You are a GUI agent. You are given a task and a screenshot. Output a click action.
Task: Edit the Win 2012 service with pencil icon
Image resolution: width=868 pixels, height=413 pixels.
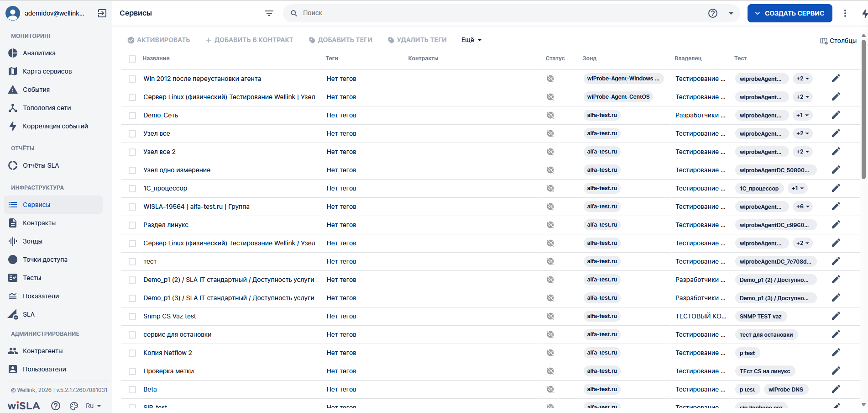pos(836,79)
